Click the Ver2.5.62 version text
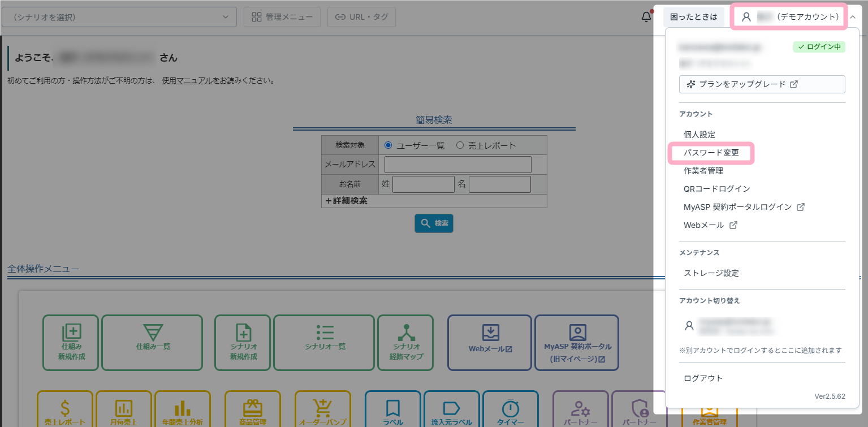868x427 pixels. (x=830, y=396)
